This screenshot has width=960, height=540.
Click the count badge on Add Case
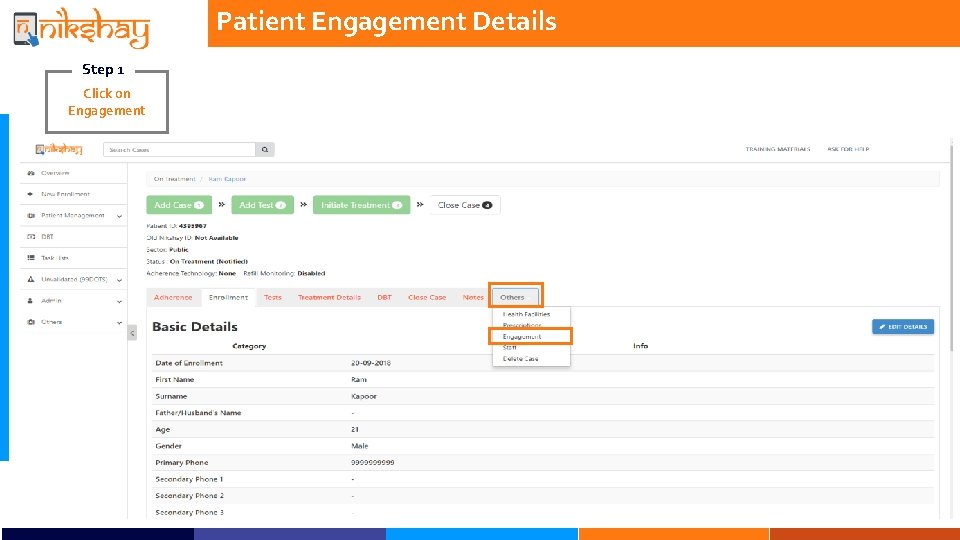(x=198, y=205)
